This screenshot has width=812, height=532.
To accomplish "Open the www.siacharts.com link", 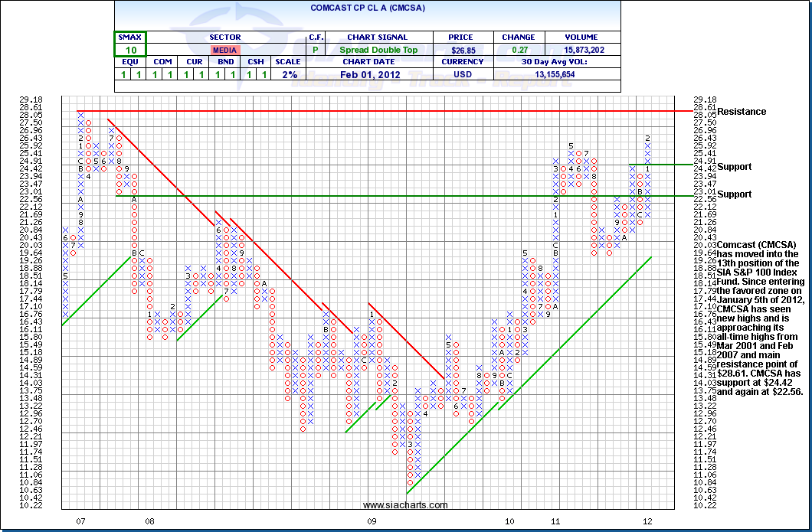I will [x=405, y=505].
